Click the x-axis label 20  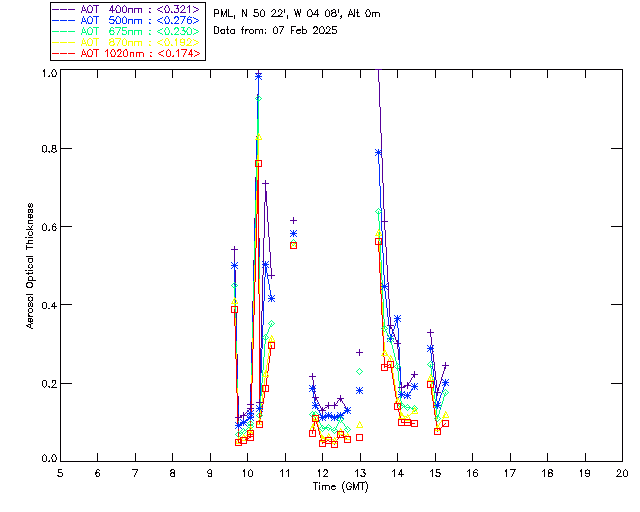click(622, 473)
